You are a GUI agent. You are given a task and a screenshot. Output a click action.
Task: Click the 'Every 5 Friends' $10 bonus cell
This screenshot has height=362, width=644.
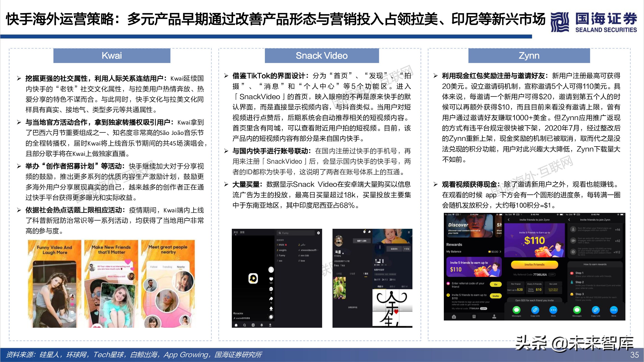point(535,288)
